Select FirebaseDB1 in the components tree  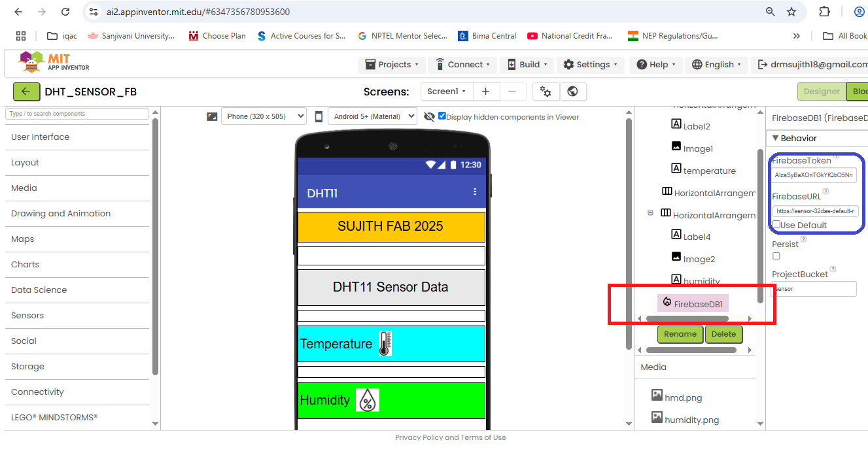click(x=693, y=303)
